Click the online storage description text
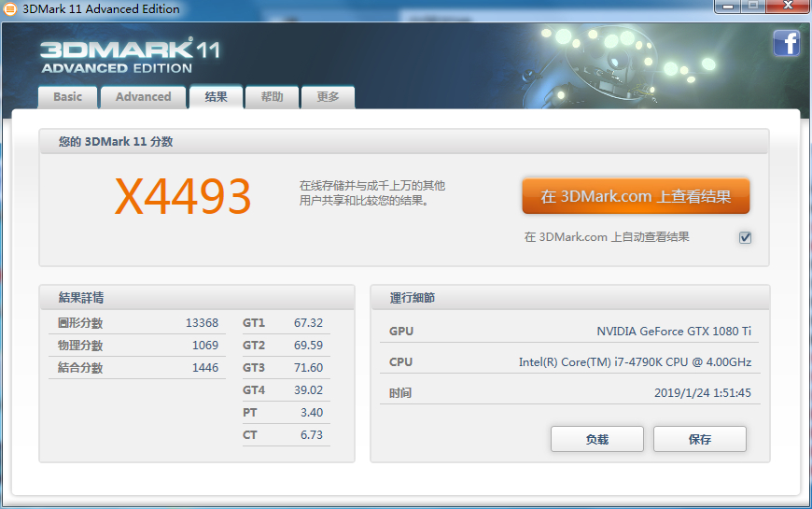 tap(371, 192)
